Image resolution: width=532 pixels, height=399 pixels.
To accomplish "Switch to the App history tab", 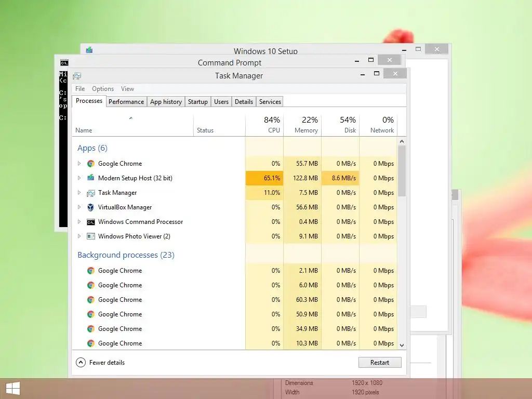I will point(166,102).
